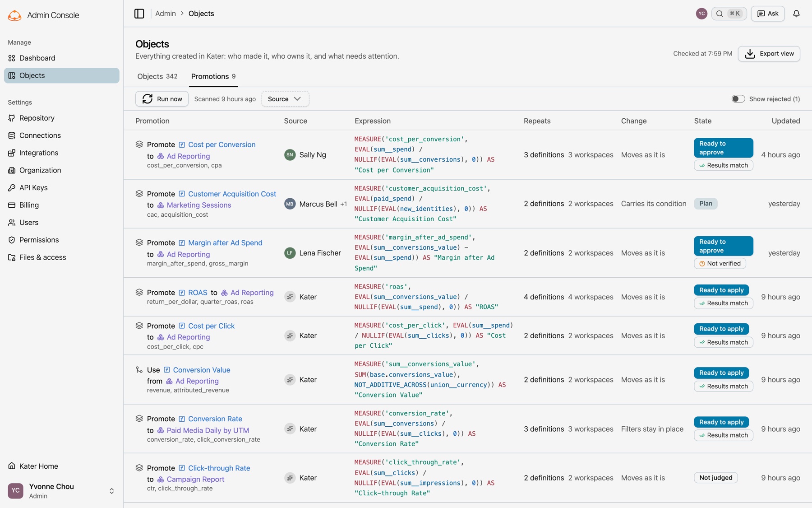Screen dimensions: 812x508
Task: Open Repository settings
Action: coord(61,118)
